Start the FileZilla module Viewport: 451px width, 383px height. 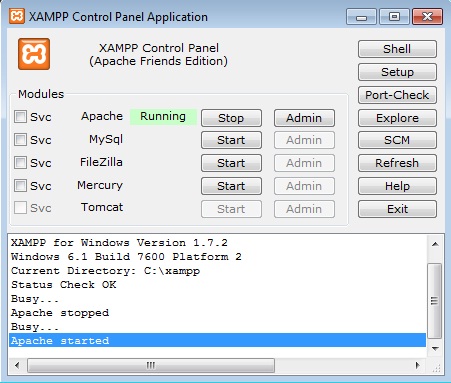coord(231,163)
